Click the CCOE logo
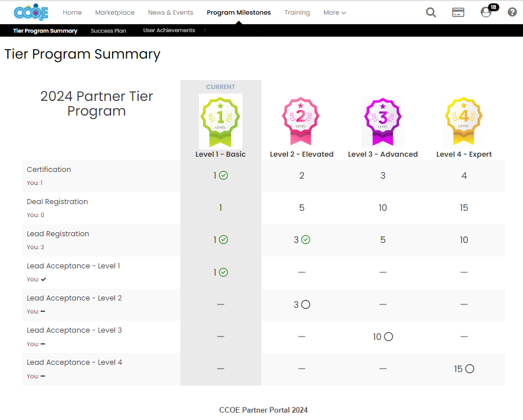The image size is (523, 420). [x=31, y=12]
